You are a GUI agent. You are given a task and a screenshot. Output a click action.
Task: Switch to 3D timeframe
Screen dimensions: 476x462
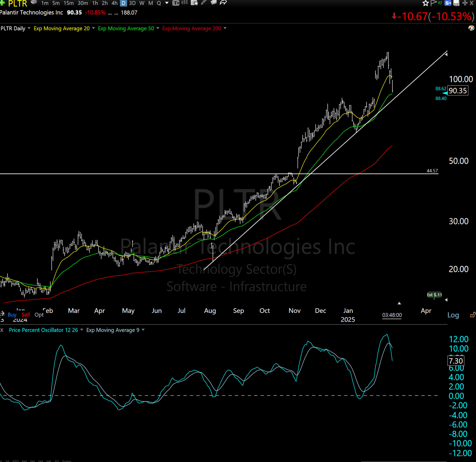[132, 3]
